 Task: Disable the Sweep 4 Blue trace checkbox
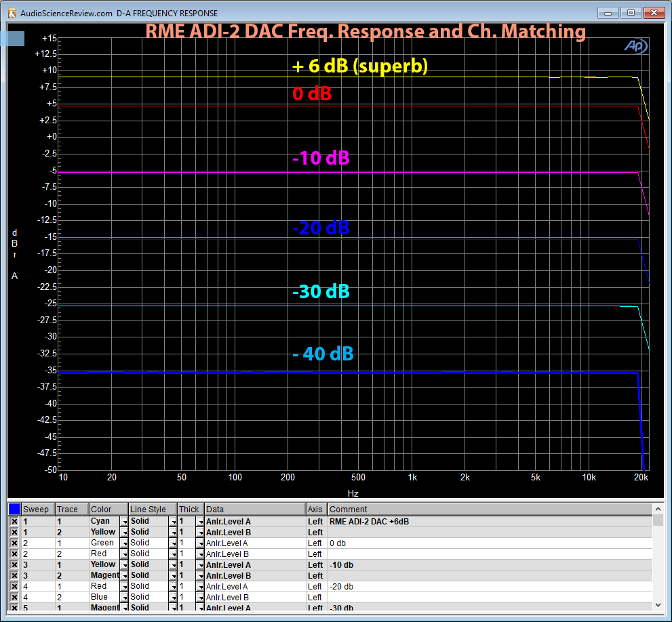[14, 598]
